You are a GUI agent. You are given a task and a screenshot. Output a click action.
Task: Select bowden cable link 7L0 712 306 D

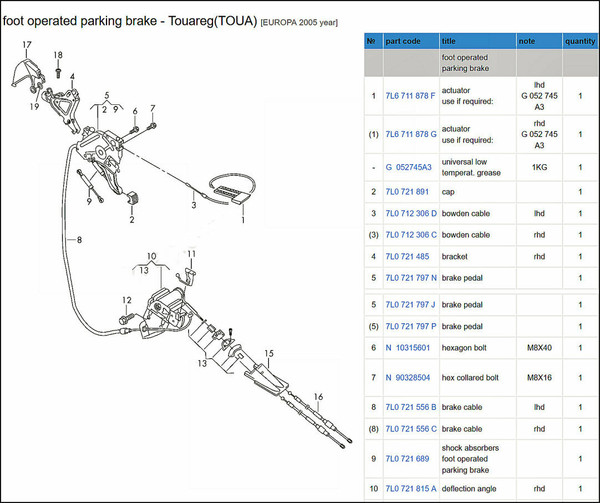click(410, 213)
